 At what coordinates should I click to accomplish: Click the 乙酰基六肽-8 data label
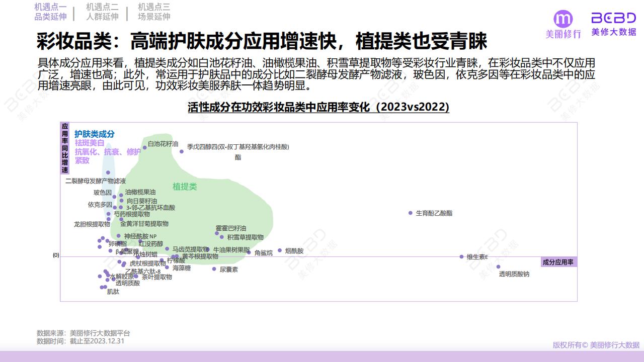coord(143,272)
